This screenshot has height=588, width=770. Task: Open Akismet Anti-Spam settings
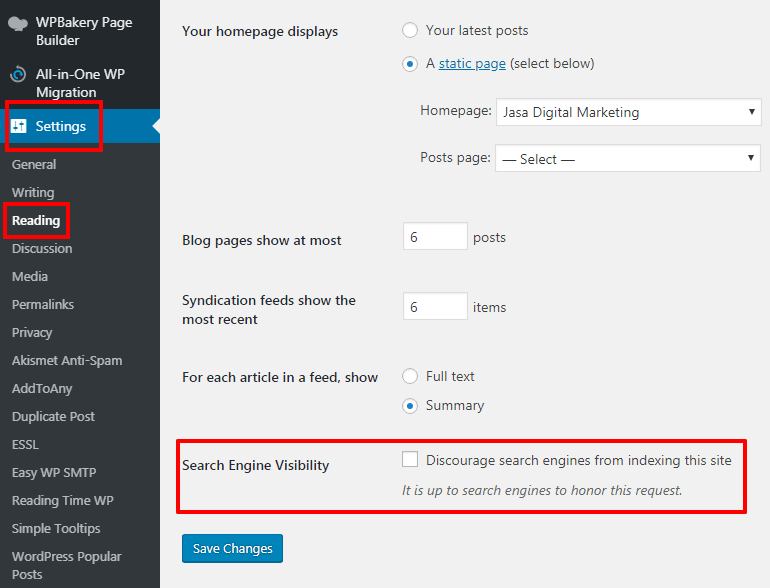(67, 361)
